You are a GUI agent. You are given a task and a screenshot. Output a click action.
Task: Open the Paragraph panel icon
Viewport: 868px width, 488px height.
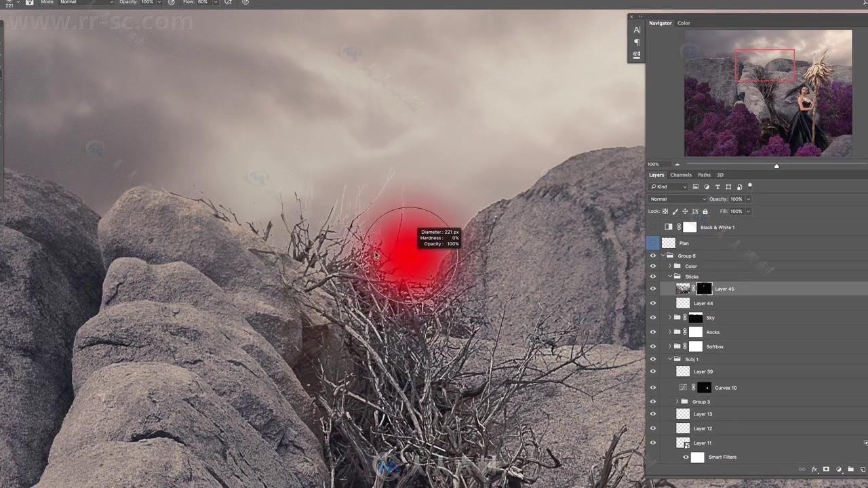637,42
